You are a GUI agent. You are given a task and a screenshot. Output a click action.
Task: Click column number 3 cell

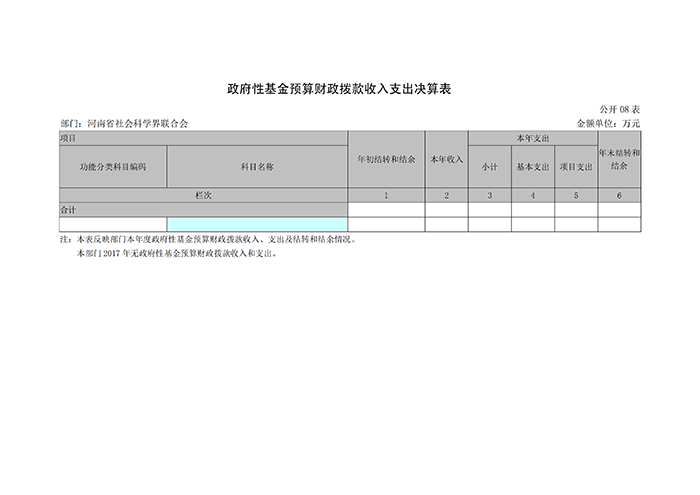pyautogui.click(x=490, y=196)
